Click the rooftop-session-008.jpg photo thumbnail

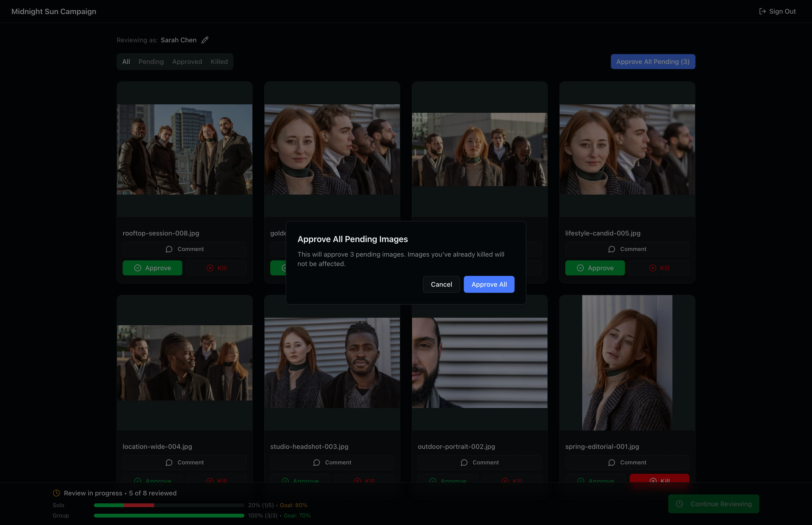coord(184,150)
